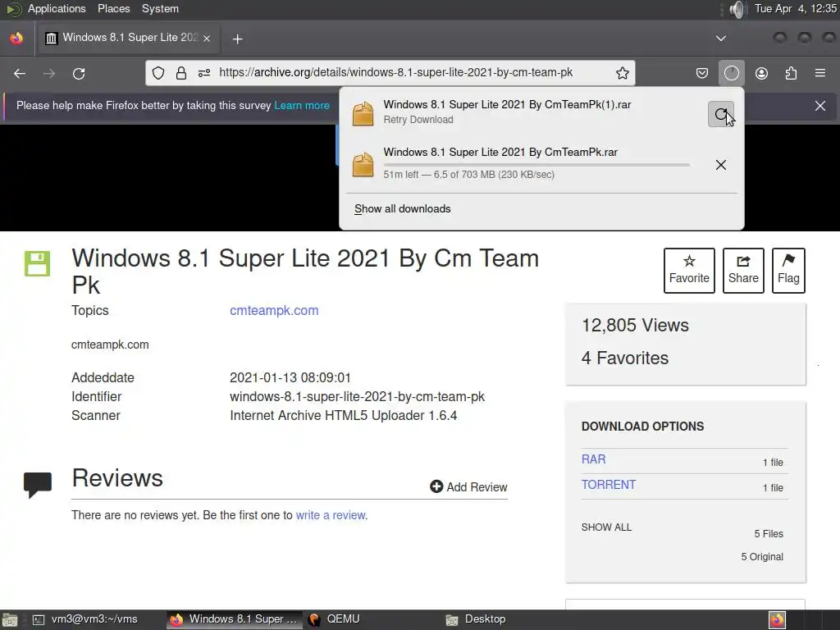The height and width of the screenshot is (630, 840).
Task: Click the show desktop button in taskbar
Action: tap(9, 620)
